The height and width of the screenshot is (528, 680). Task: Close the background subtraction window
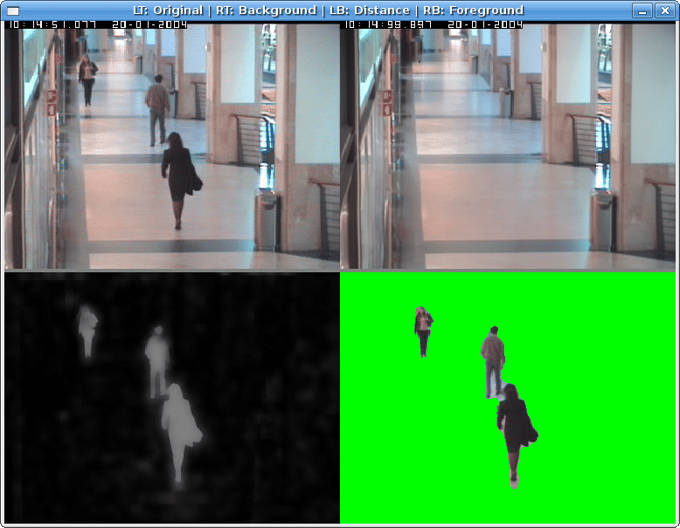[664, 10]
